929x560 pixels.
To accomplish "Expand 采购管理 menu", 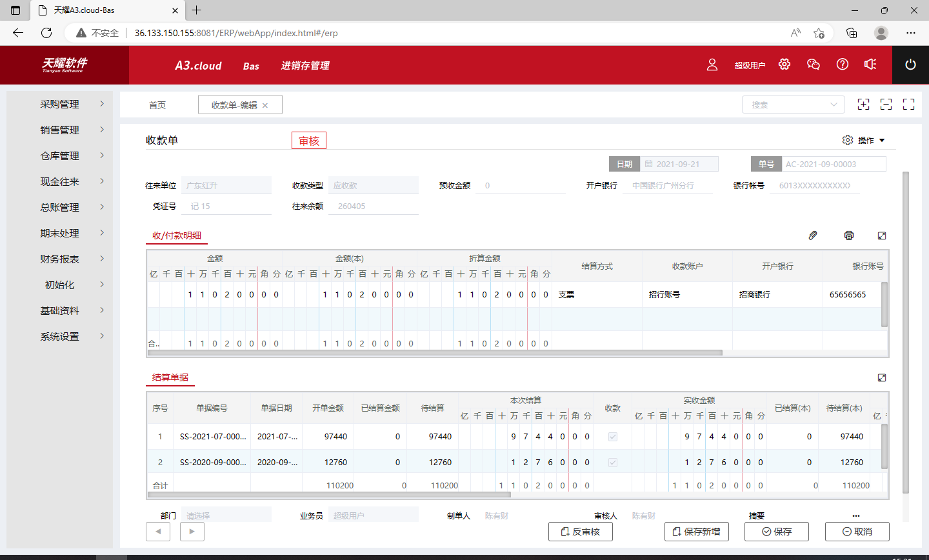I will pyautogui.click(x=59, y=104).
